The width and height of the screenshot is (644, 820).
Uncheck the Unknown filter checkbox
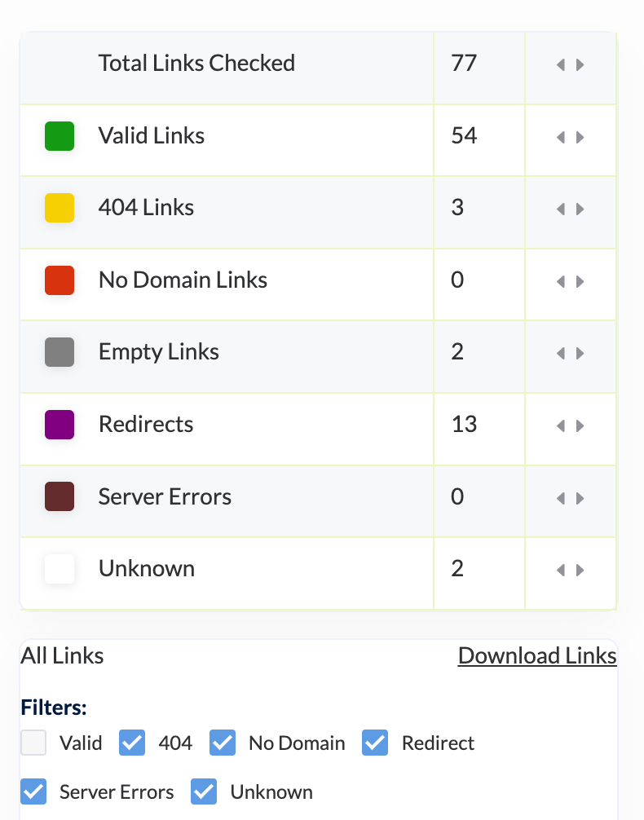click(204, 791)
